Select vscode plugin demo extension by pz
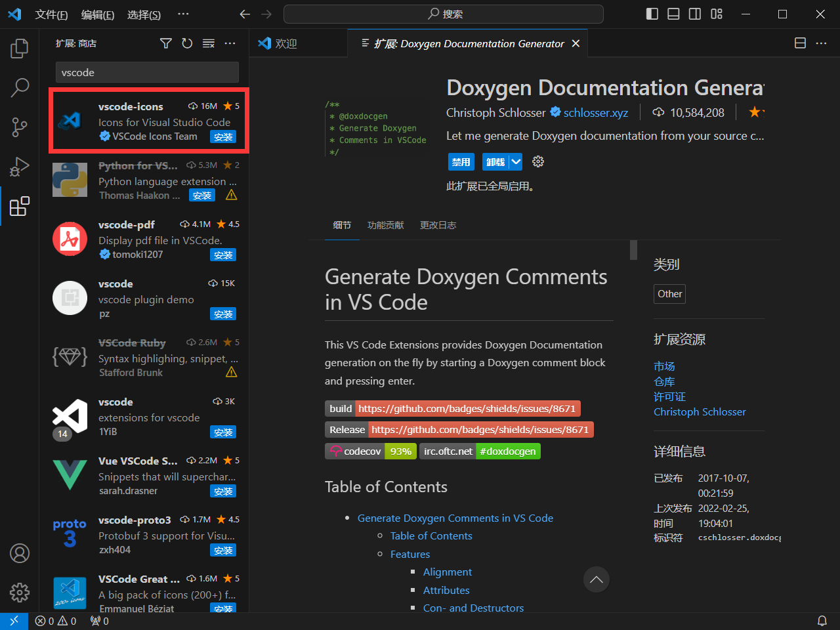This screenshot has height=630, width=840. [x=144, y=299]
